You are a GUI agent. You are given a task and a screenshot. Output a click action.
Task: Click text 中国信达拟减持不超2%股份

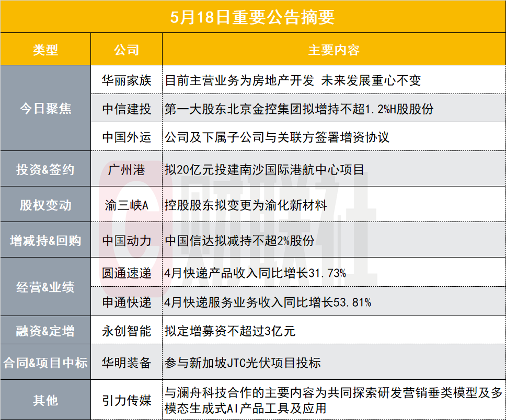point(239,240)
